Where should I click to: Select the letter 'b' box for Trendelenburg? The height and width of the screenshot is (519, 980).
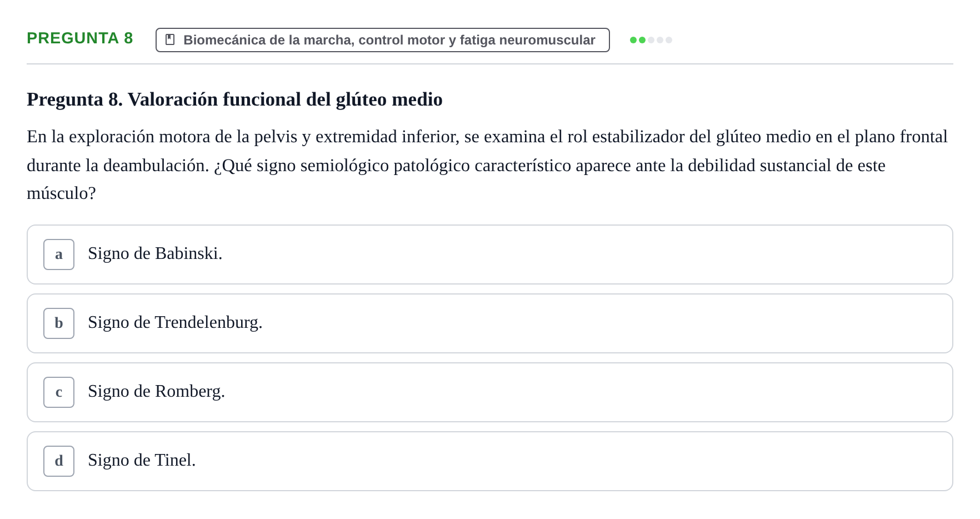[59, 323]
